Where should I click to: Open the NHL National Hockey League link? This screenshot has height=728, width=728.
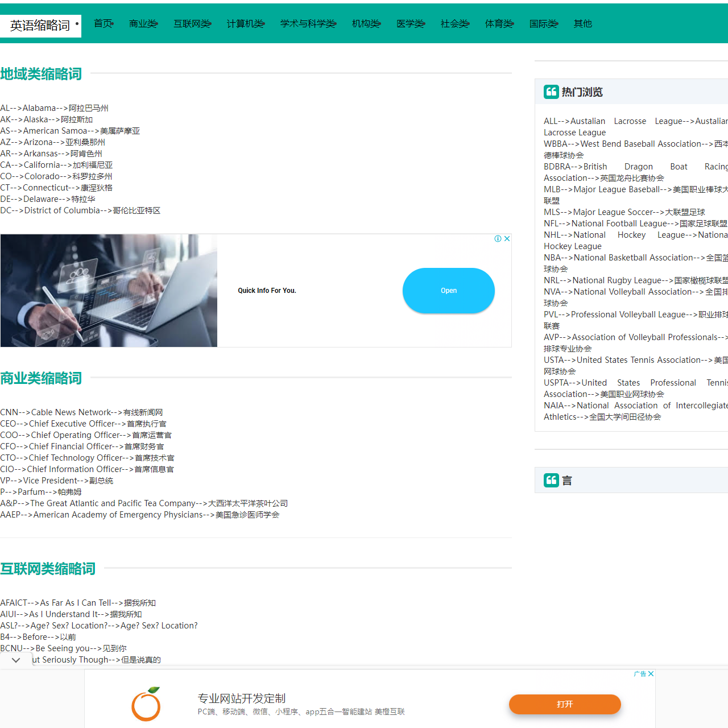pos(636,241)
